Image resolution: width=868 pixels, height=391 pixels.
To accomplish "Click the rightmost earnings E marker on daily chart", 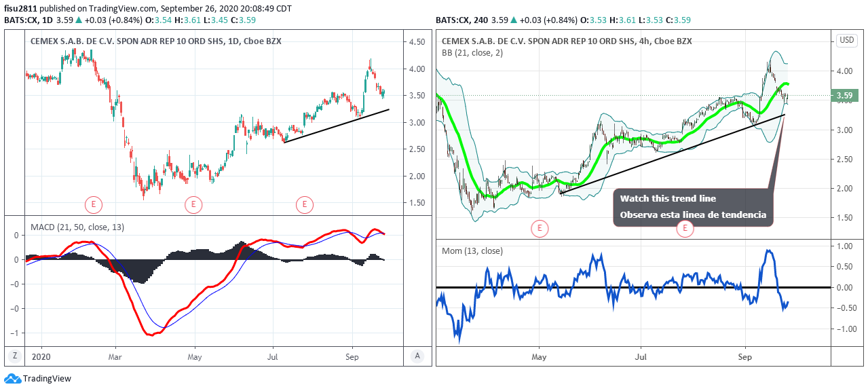I will [305, 204].
